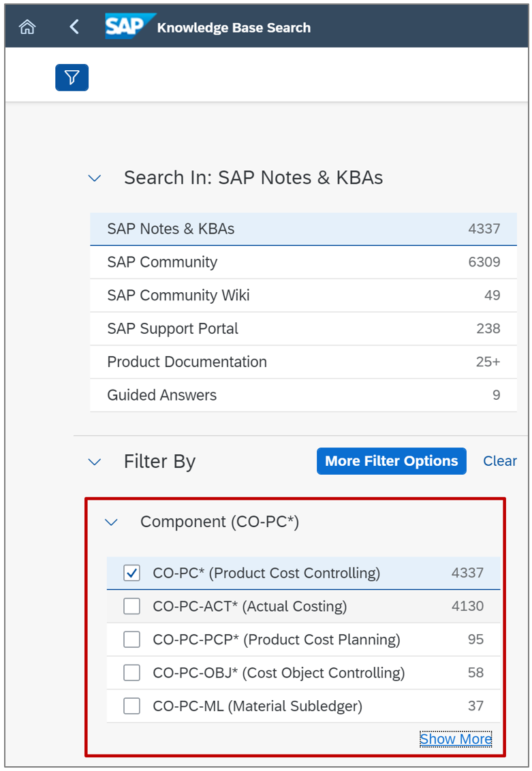Image resolution: width=532 pixels, height=771 pixels.
Task: Click the Search In: SAP Notes & KBAs heading
Action: (253, 178)
